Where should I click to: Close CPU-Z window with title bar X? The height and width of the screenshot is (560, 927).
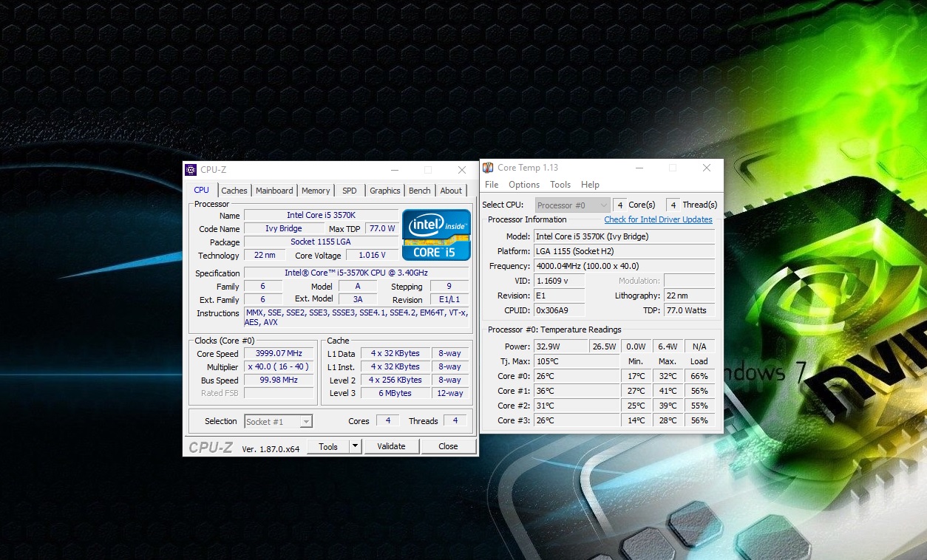click(x=462, y=170)
